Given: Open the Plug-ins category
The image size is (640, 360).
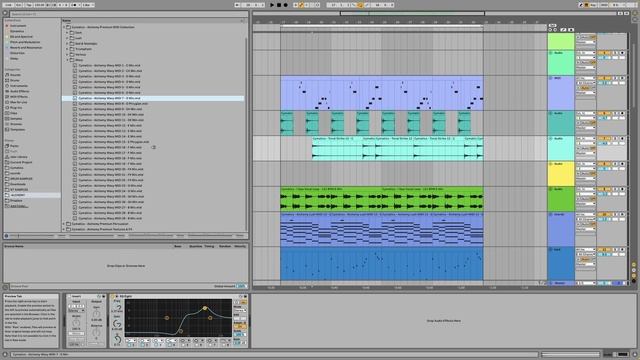Looking at the screenshot, I should [16, 108].
